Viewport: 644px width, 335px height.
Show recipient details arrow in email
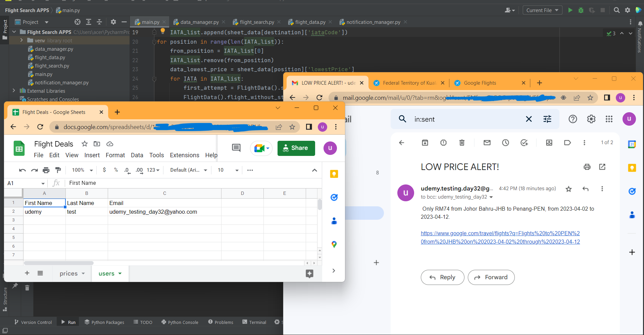coord(491,197)
